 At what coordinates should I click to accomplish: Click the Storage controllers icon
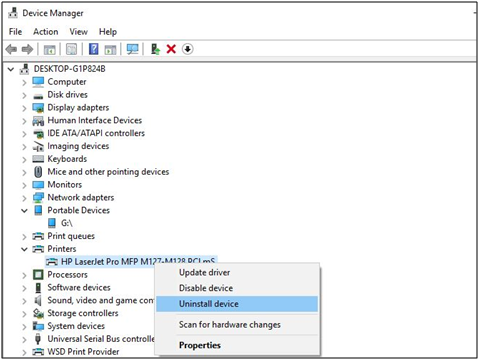click(38, 313)
